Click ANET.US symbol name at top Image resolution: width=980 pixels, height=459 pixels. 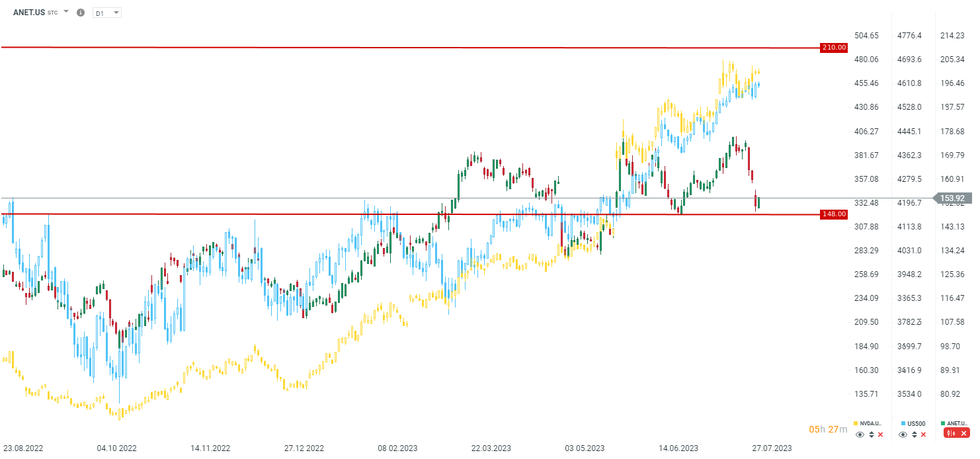[x=28, y=13]
